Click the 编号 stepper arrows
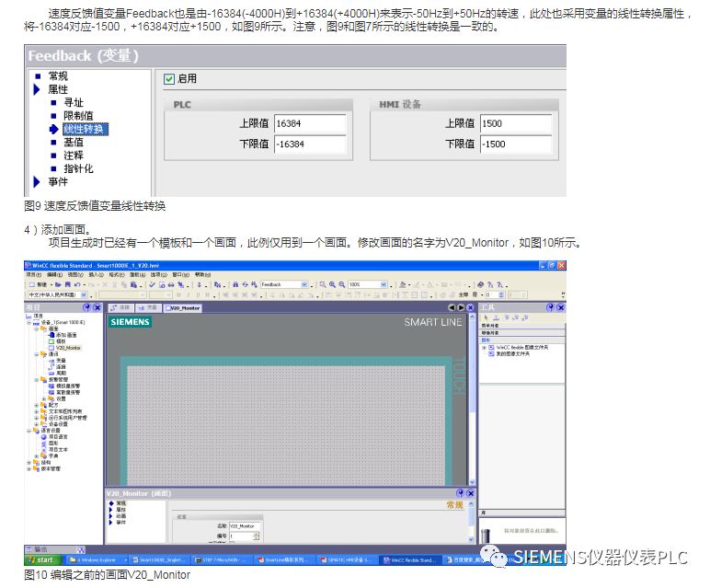710x588 pixels. coord(257,536)
